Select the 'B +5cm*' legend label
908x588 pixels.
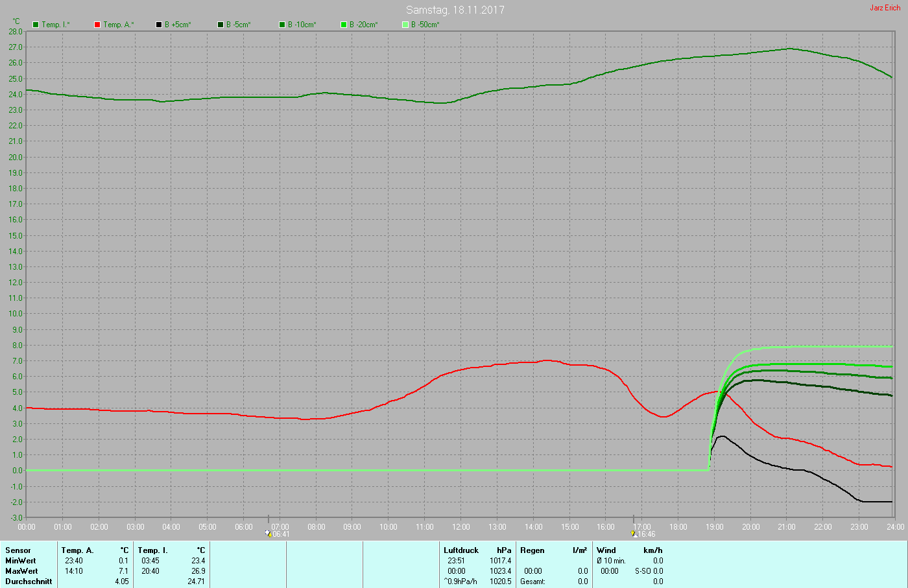(178, 25)
